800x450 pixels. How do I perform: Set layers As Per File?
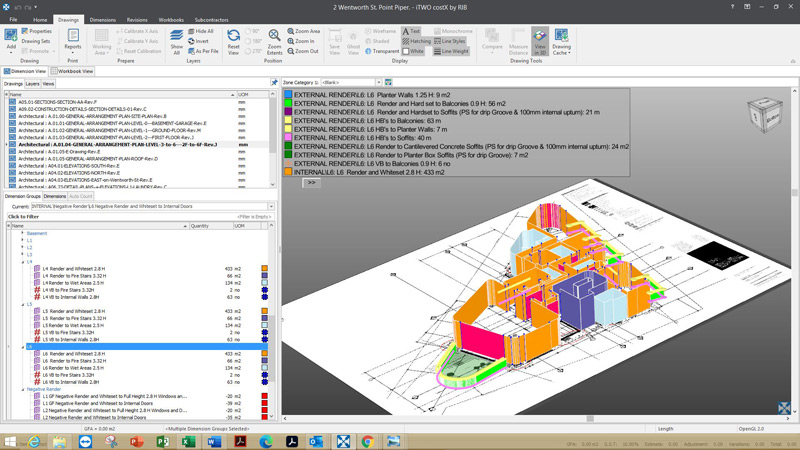point(203,51)
